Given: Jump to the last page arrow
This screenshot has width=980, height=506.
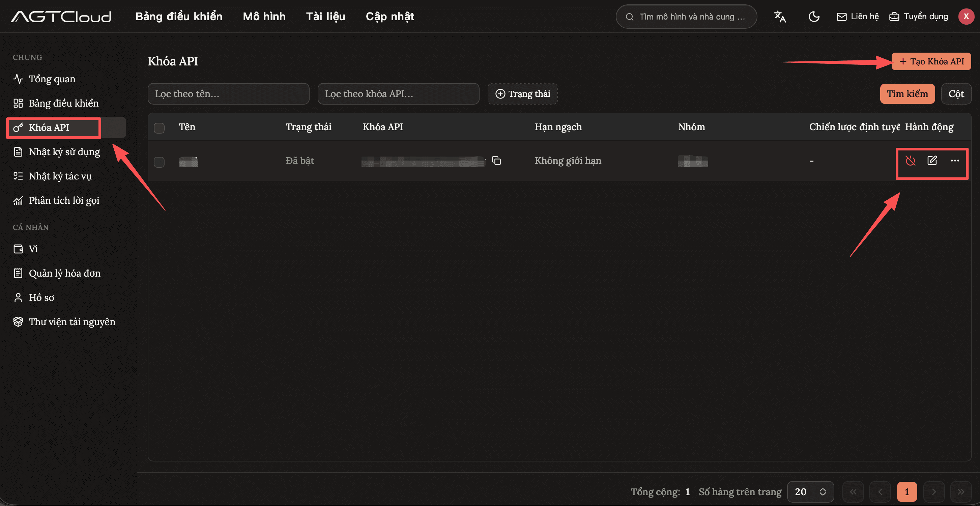Looking at the screenshot, I should pos(960,491).
